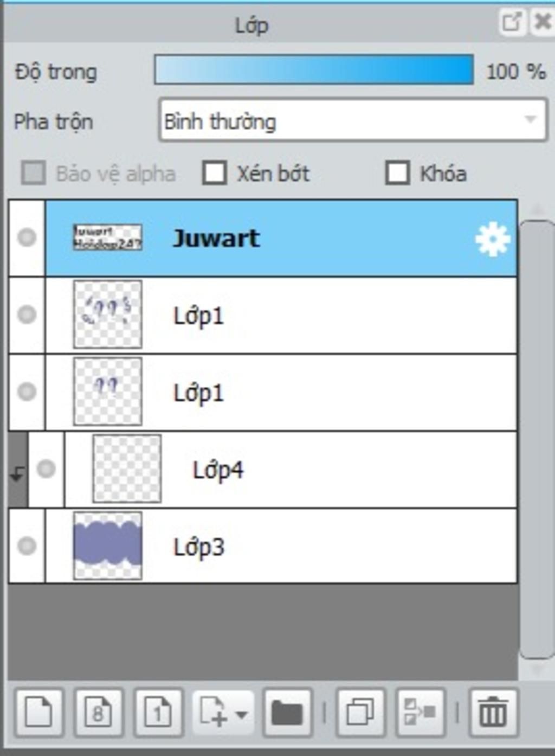Open Juwart layer settings gear
The width and height of the screenshot is (555, 756).
(492, 239)
